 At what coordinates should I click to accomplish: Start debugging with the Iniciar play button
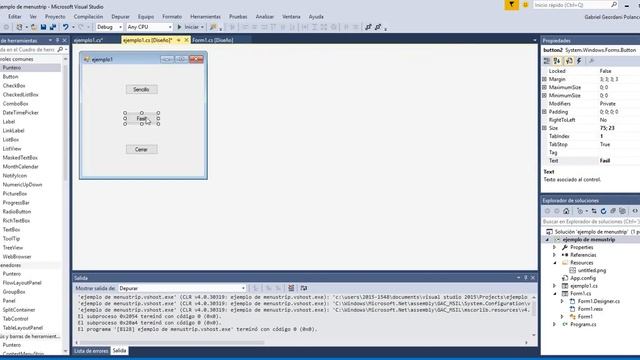click(188, 27)
